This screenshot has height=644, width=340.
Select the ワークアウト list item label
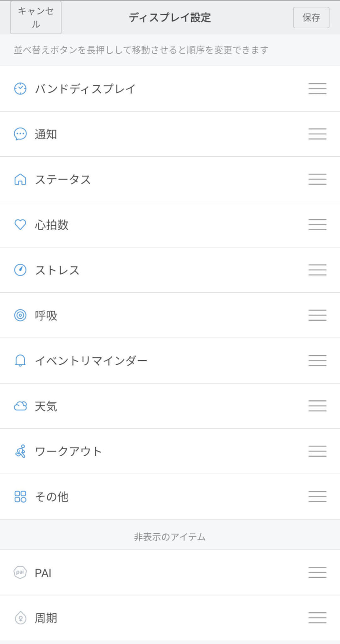click(68, 451)
